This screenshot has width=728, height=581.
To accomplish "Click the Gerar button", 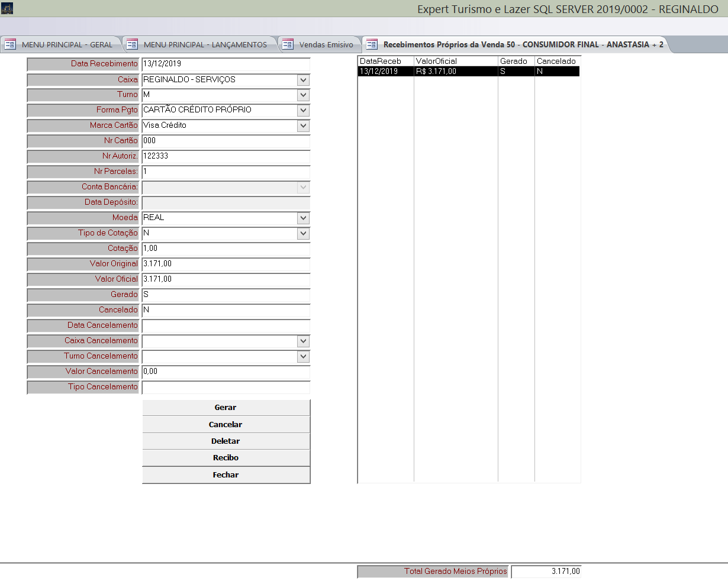I will tap(226, 408).
